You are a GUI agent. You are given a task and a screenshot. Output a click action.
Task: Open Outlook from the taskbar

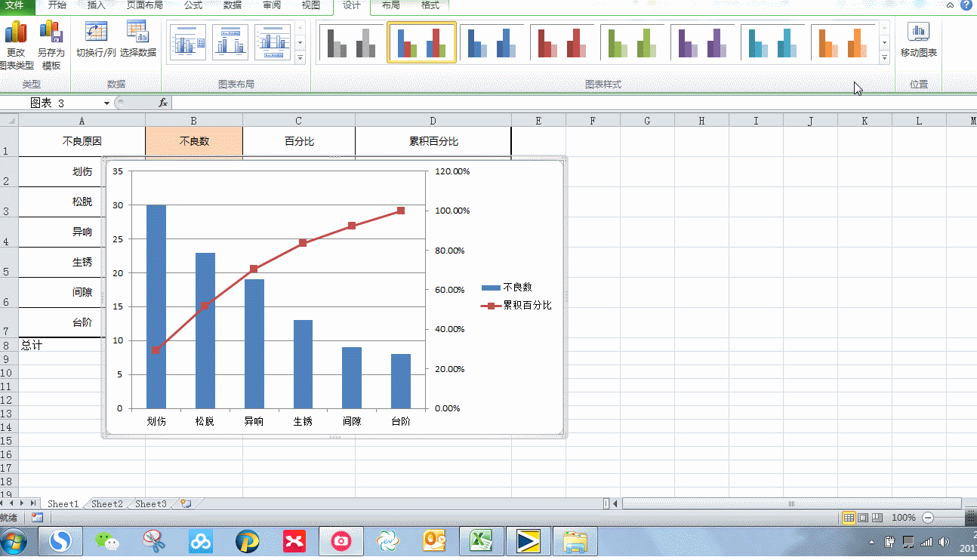[434, 541]
